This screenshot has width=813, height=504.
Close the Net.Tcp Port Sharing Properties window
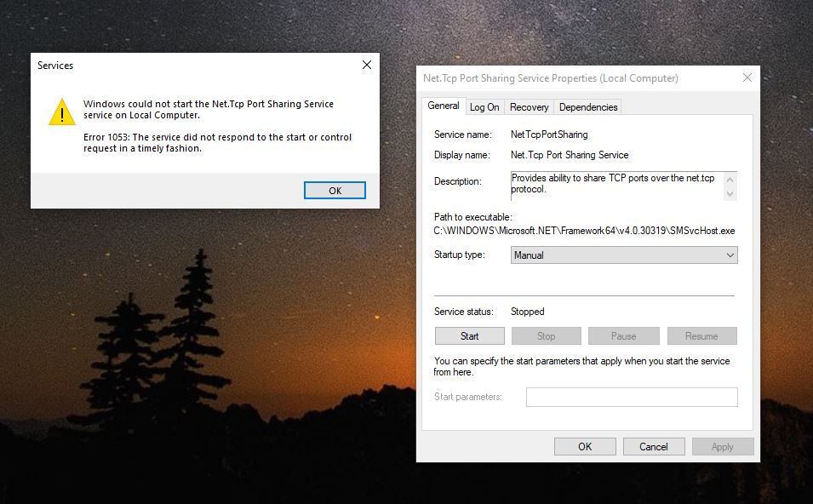point(747,77)
